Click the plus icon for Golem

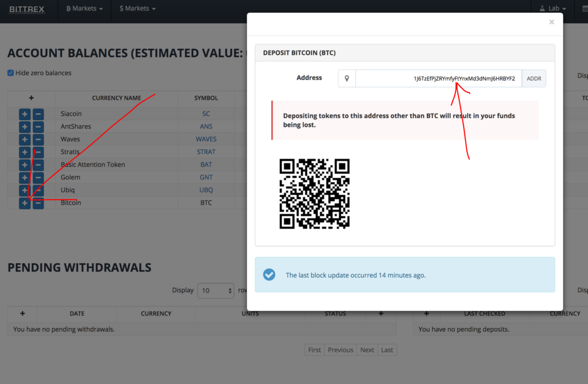(25, 178)
